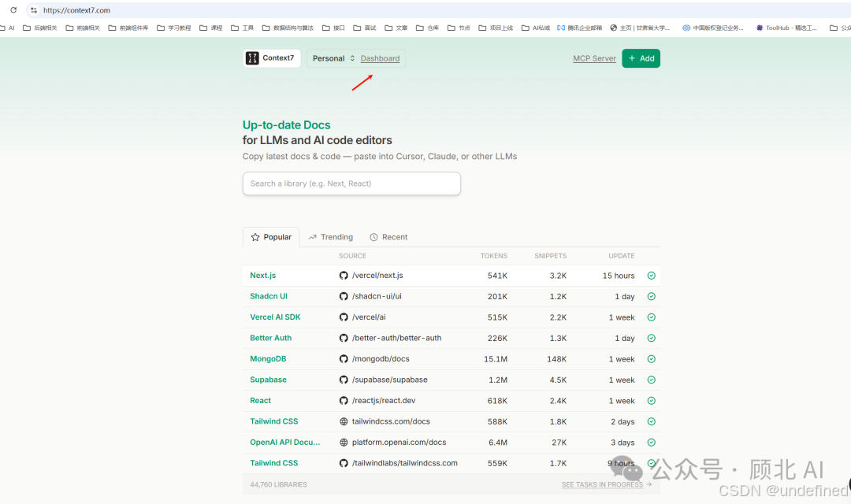Click GitHub icon beside /tailwindlabs/tailwindcss.com

344,463
